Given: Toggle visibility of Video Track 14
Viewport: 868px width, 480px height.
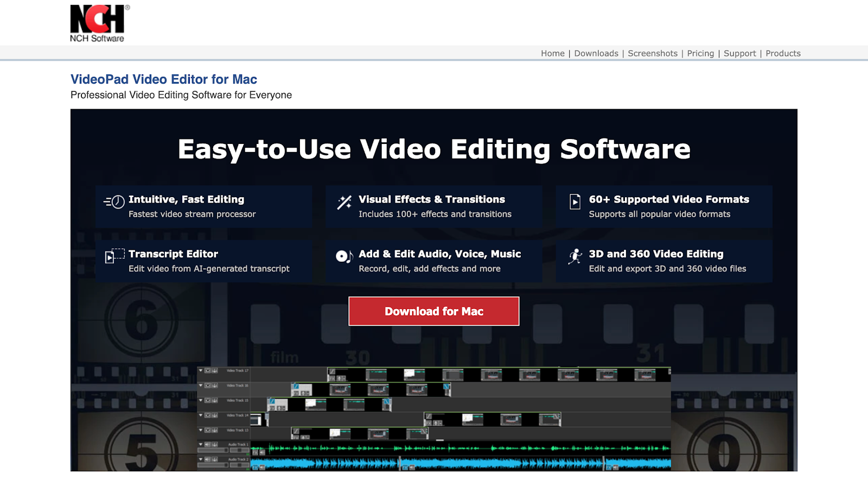Looking at the screenshot, I should (x=208, y=415).
